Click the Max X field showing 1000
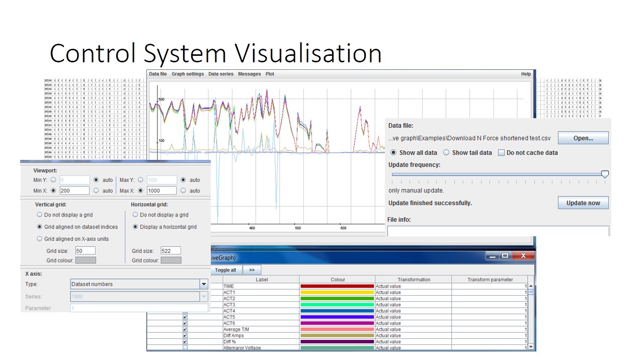The height and width of the screenshot is (362, 644). point(162,191)
